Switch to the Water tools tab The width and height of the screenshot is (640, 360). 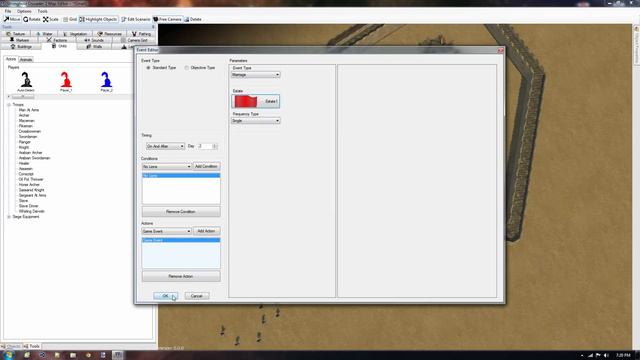[x=44, y=34]
